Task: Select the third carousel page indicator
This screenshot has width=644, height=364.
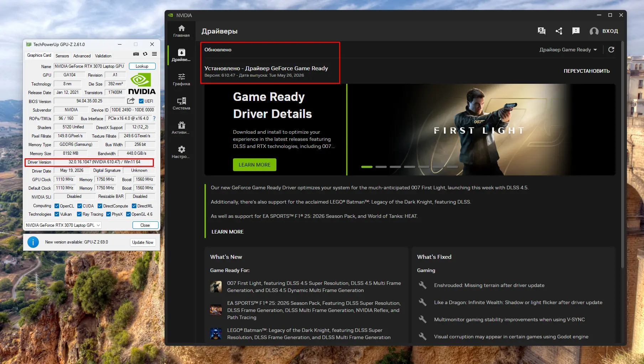Action: (395, 167)
